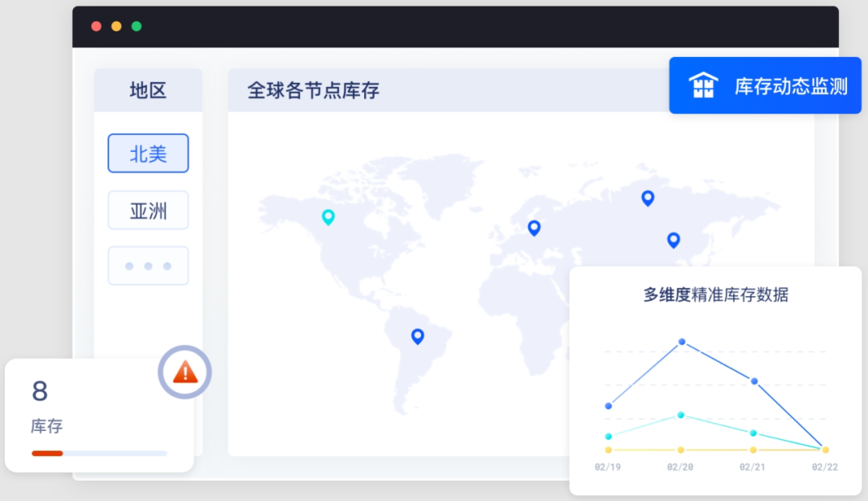
Task: Click the chart peak data point on 02/20
Action: click(681, 342)
